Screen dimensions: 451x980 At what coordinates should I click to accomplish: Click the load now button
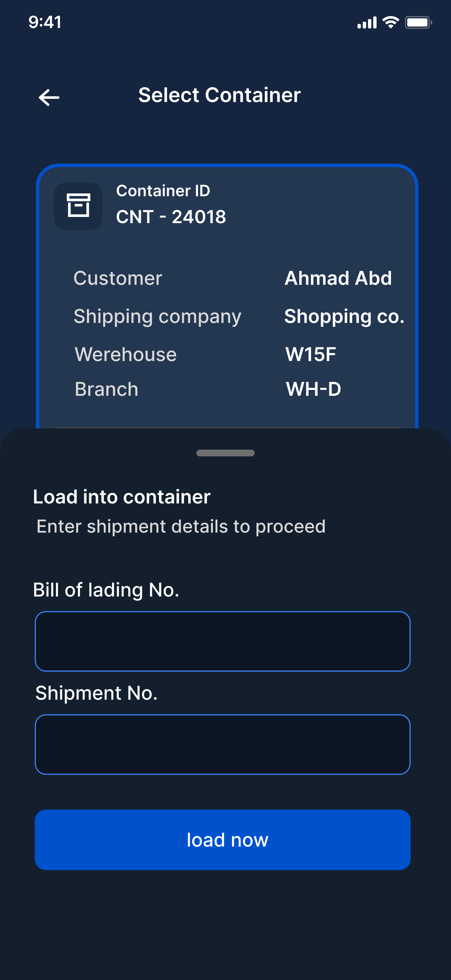coord(223,840)
